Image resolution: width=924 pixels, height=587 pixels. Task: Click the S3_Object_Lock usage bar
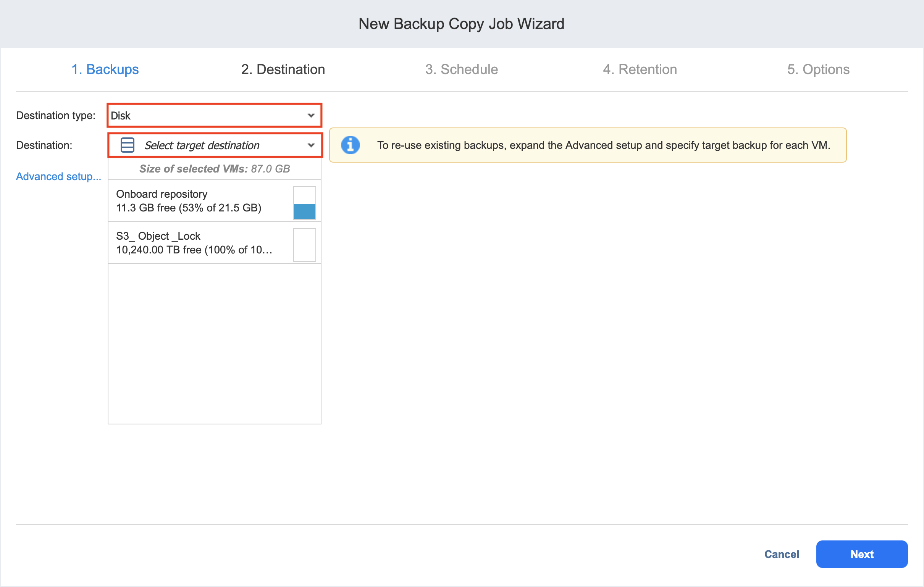[304, 245]
